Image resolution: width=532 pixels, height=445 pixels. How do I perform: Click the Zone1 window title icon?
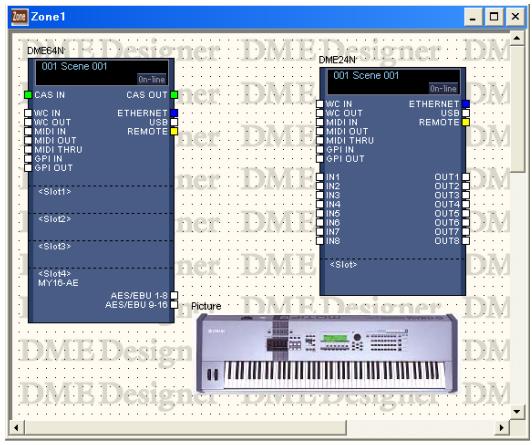19,16
